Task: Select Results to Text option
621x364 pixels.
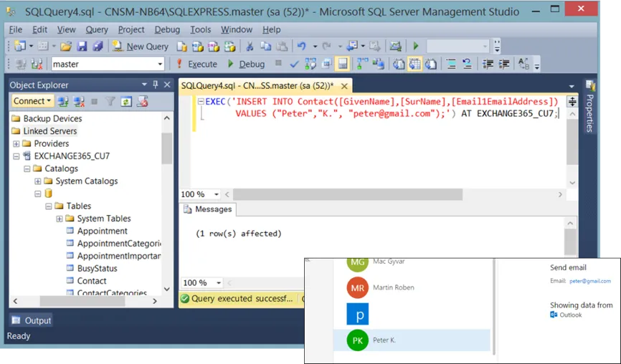Action: click(x=399, y=64)
